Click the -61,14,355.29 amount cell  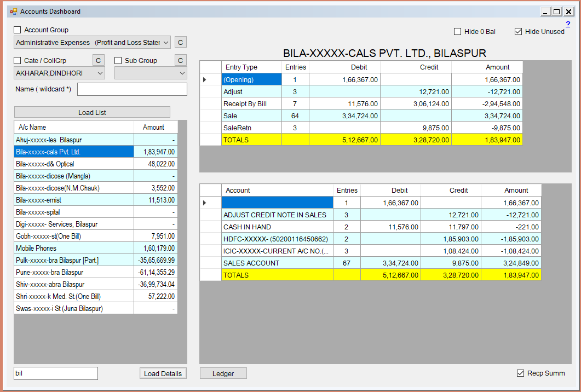click(156, 272)
